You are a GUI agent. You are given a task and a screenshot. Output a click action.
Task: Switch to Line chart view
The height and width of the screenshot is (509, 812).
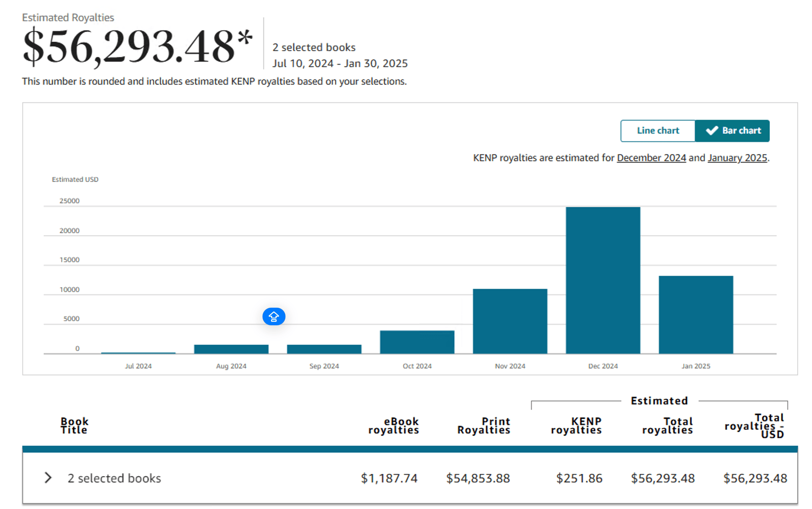coord(658,131)
